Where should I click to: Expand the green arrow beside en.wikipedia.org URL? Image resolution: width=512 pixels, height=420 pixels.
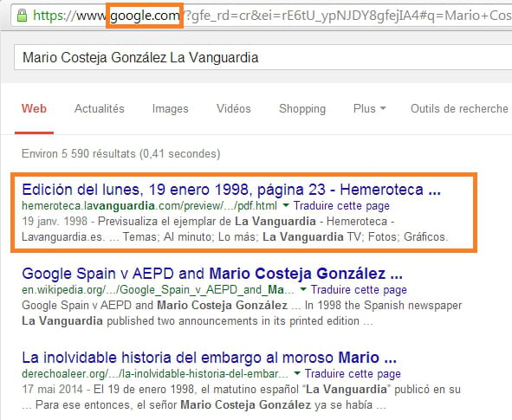(303, 289)
